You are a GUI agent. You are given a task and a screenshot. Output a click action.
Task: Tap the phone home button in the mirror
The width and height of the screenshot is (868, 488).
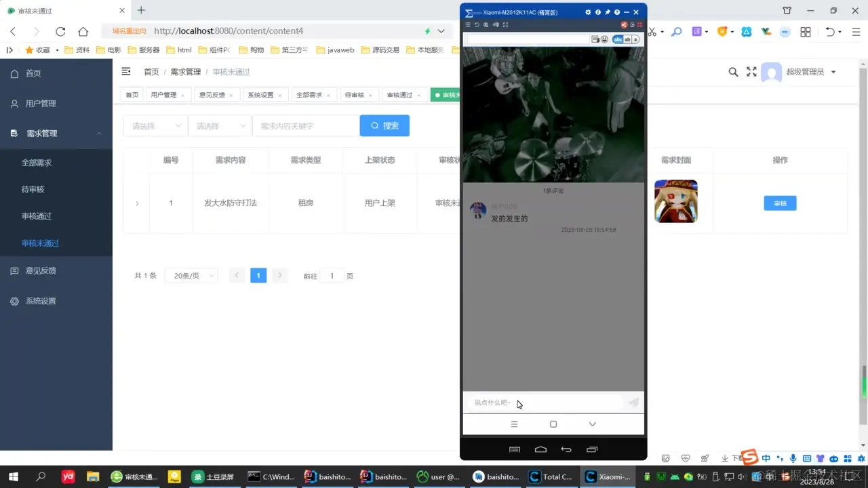click(540, 449)
